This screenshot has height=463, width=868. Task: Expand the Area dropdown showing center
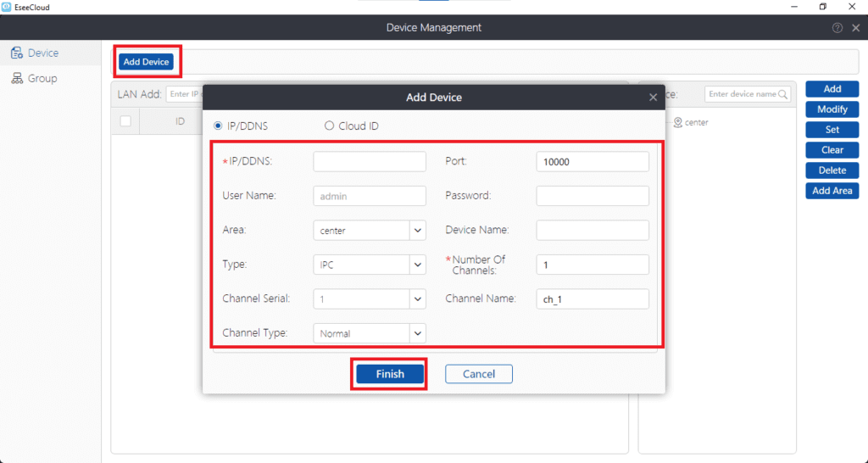[417, 230]
